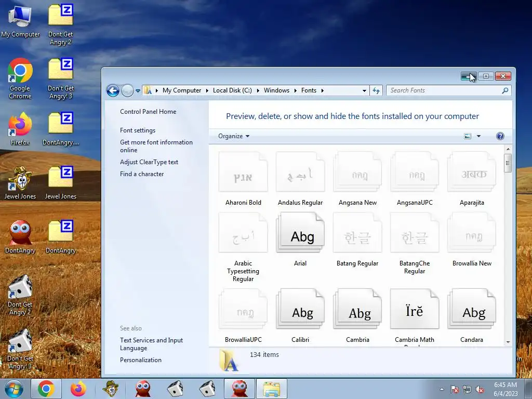The height and width of the screenshot is (399, 532).
Task: Change view with the view icon button
Action: click(468, 136)
